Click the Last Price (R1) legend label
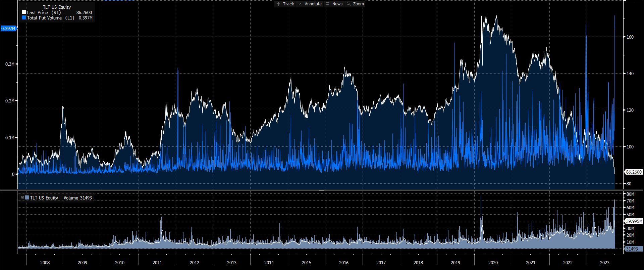 tap(44, 12)
